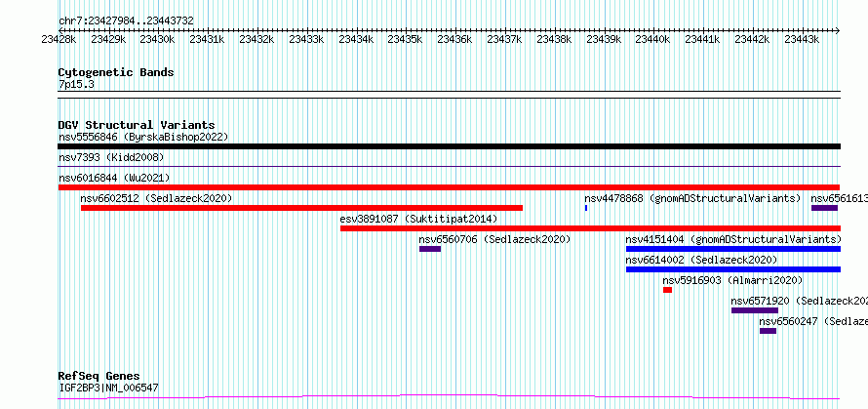Click the black nsv5556846 variant bar
This screenshot has height=409, width=868.
[x=449, y=146]
